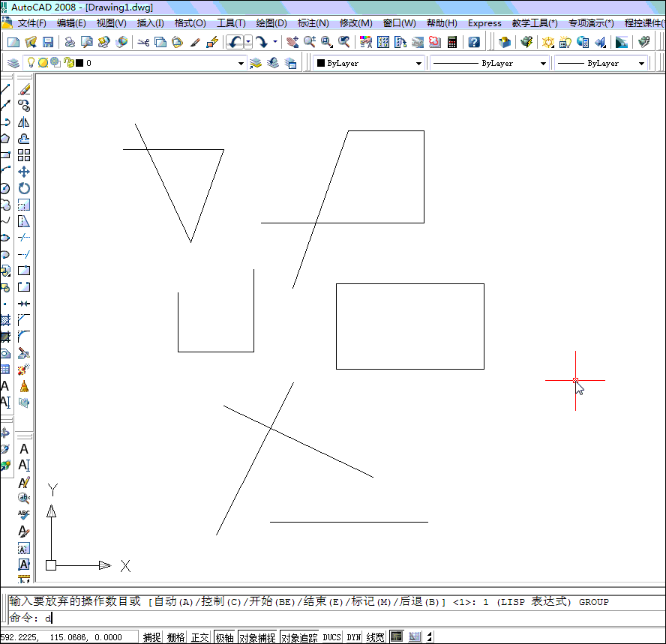The width and height of the screenshot is (666, 644).
Task: Click the Plot (print) icon
Action: tap(70, 42)
